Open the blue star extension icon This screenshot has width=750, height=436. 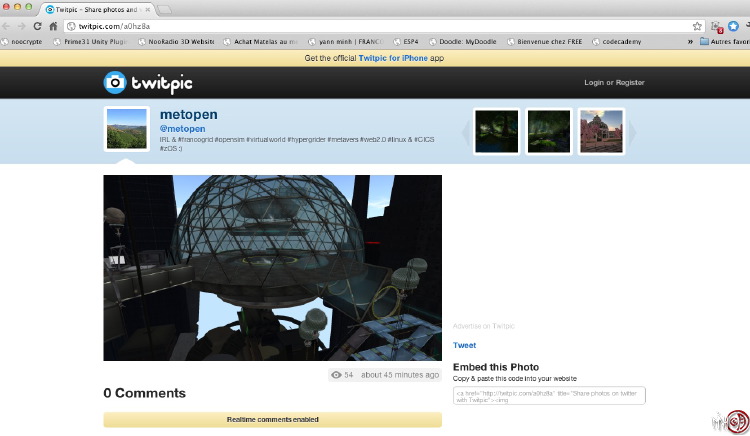pyautogui.click(x=733, y=26)
